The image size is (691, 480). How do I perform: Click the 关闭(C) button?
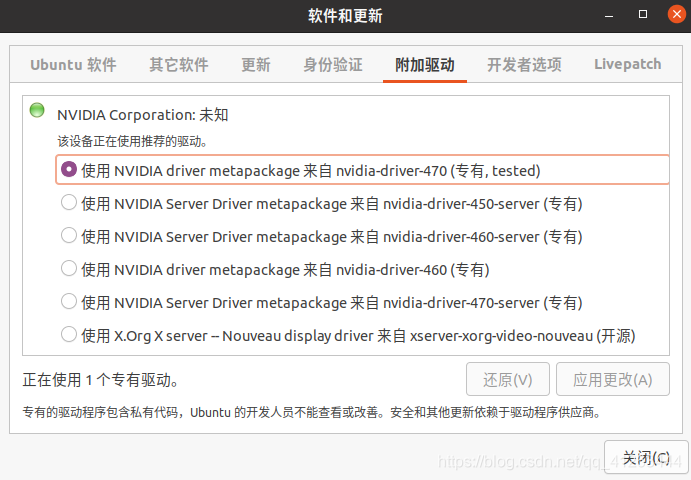(x=646, y=458)
